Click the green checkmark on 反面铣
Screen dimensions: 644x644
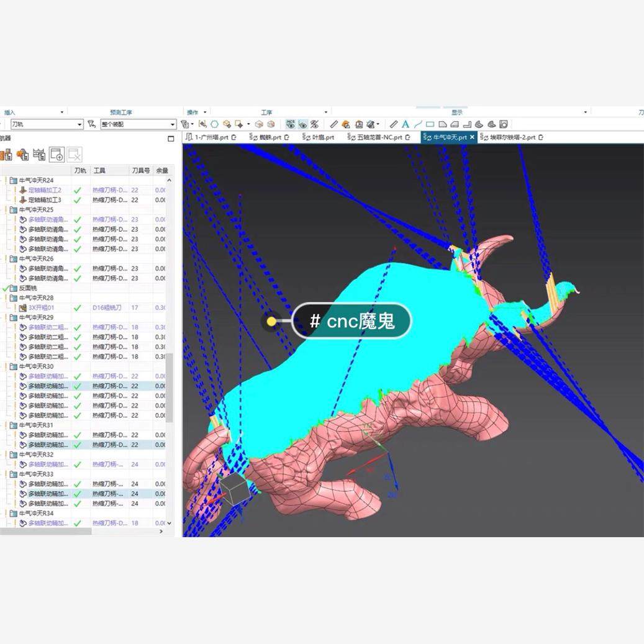[6, 288]
